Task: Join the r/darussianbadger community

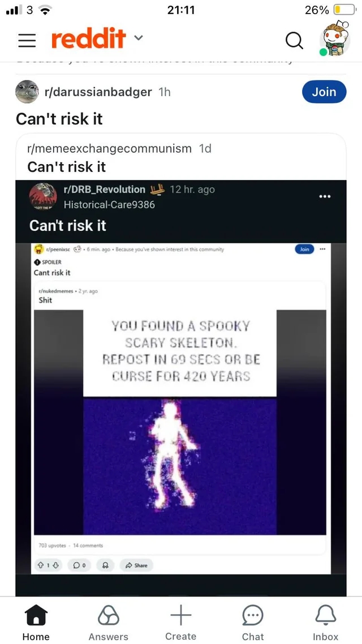Action: (324, 92)
